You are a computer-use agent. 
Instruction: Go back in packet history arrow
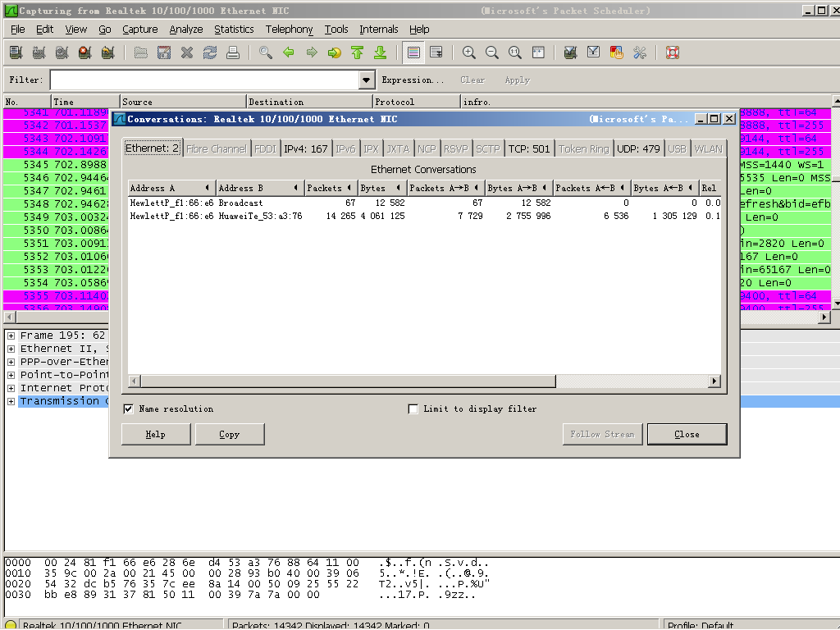click(289, 52)
